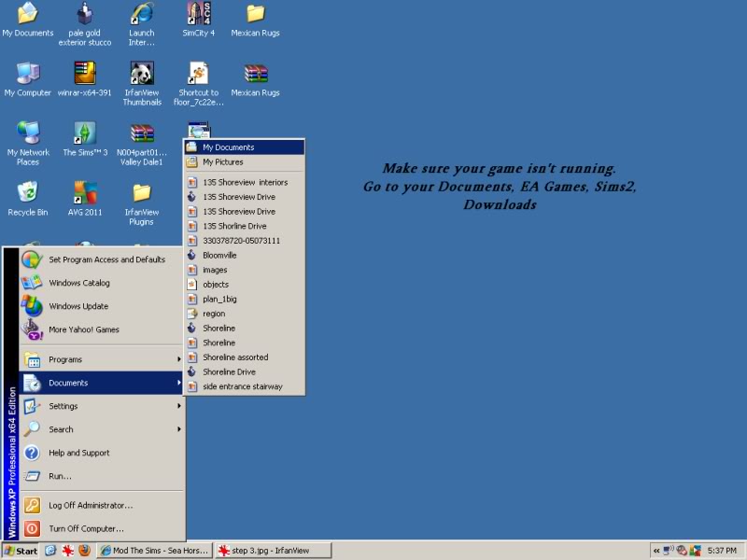Screen dimensions: 747x560
Task: Open My Network Places desktop icon
Action: coord(28,144)
